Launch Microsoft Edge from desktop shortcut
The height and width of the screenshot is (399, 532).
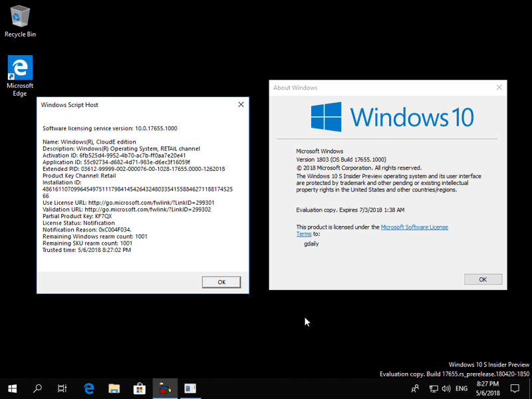click(20, 76)
